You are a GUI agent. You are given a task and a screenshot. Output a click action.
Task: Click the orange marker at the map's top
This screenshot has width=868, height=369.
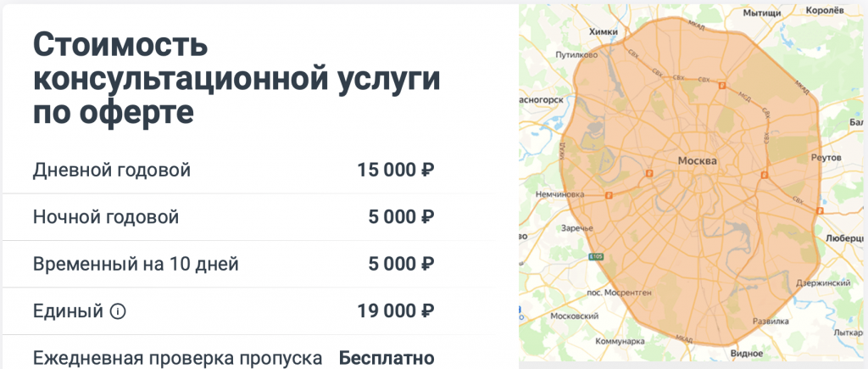pos(722,86)
